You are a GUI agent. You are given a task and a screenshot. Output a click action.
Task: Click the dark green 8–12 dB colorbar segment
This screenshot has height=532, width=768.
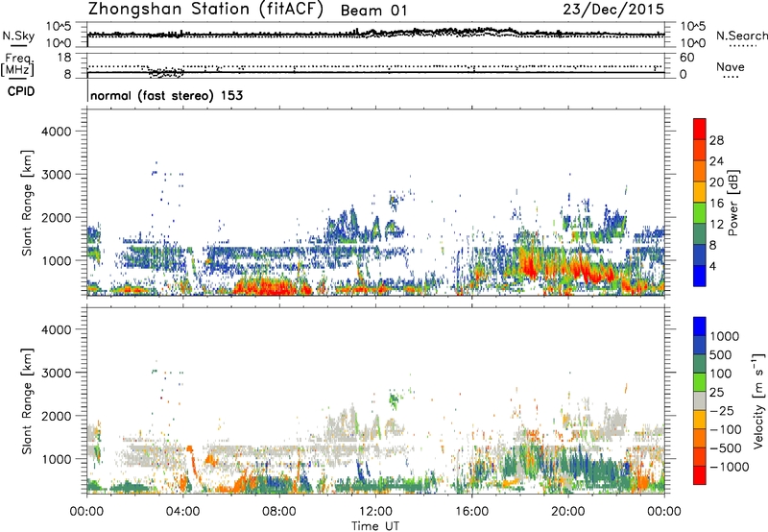coord(700,233)
